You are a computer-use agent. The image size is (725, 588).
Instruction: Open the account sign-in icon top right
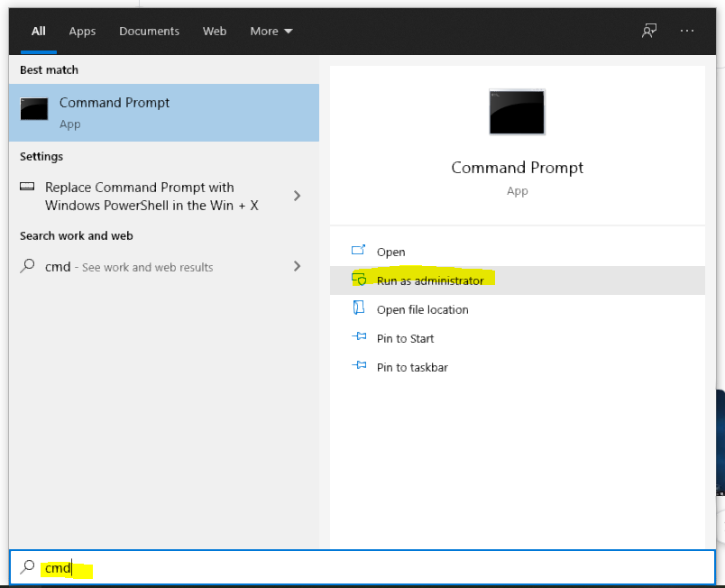648,31
